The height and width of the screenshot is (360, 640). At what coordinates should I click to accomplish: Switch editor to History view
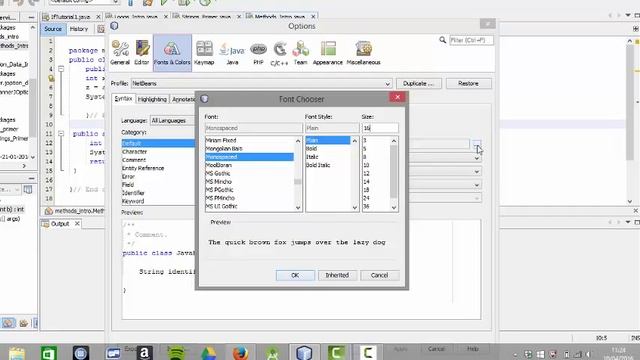pos(79,29)
